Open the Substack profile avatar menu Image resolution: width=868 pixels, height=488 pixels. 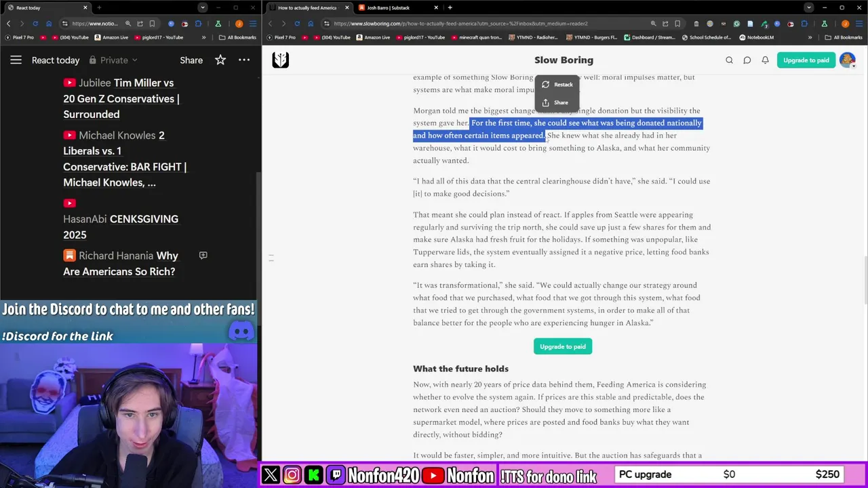point(847,60)
